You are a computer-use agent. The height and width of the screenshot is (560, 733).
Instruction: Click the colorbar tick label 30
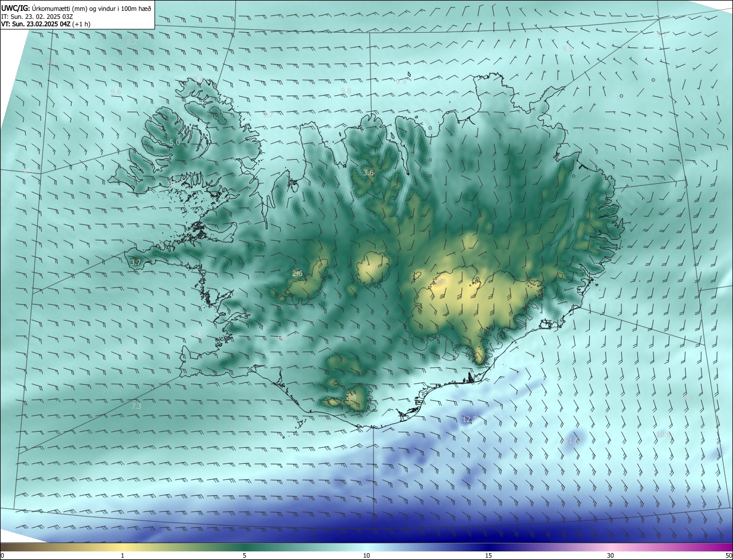click(x=610, y=555)
